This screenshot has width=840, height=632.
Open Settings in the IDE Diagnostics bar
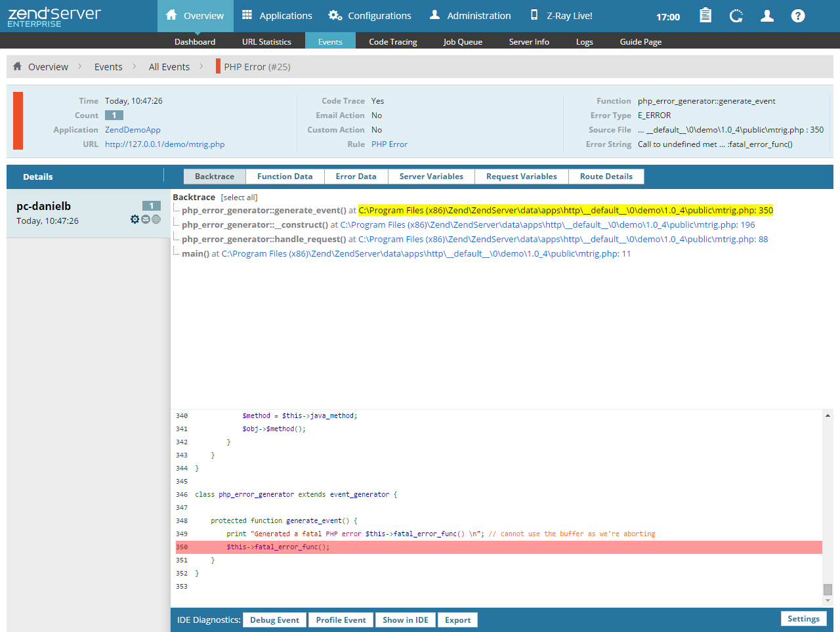803,619
